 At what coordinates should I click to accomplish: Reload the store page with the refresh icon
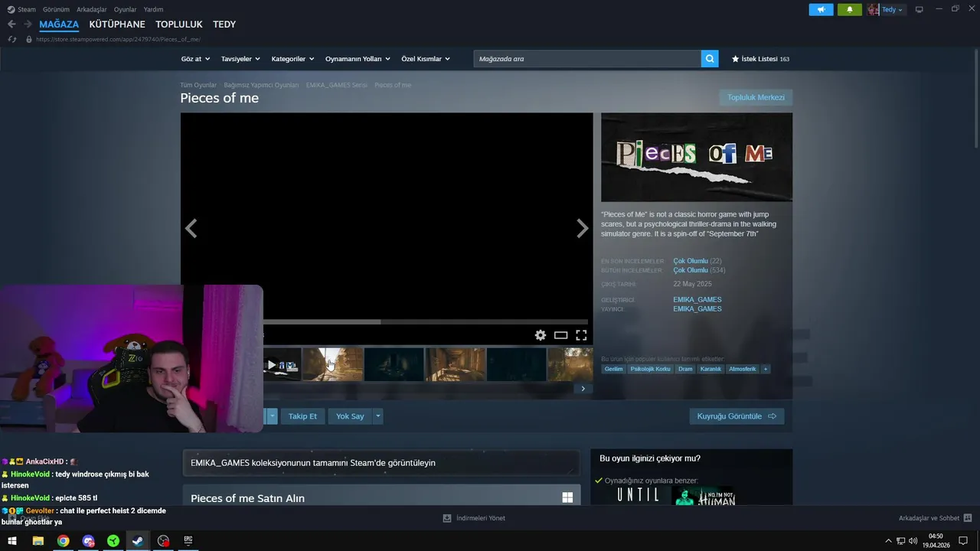point(11,39)
